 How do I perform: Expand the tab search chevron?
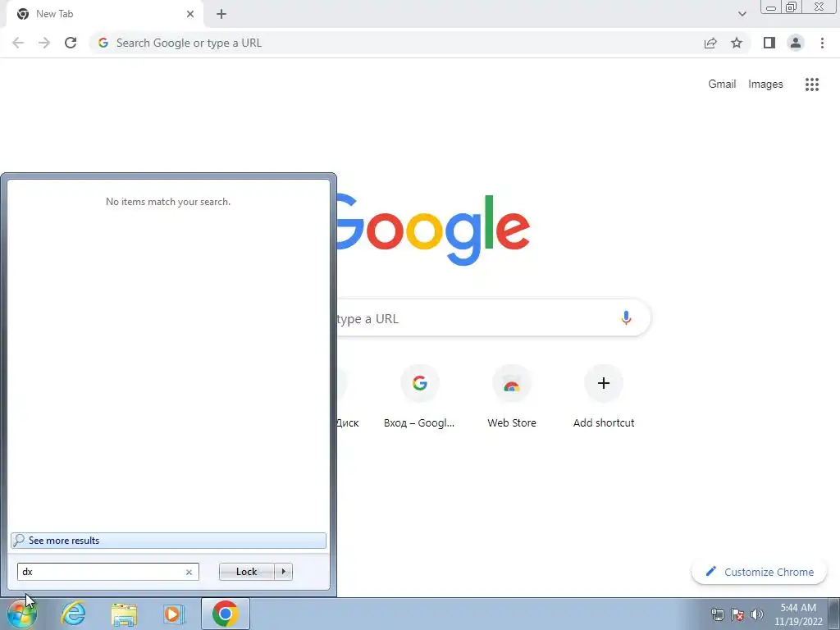742,15
